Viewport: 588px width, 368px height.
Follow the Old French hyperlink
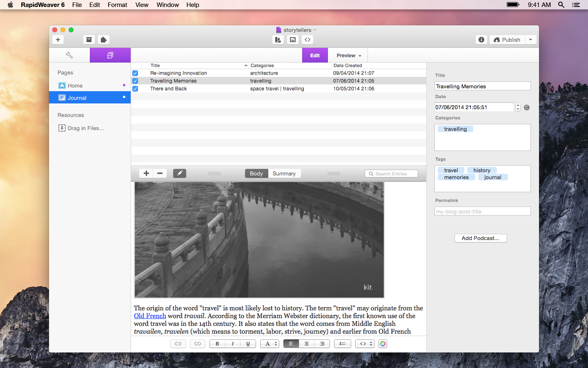point(150,316)
